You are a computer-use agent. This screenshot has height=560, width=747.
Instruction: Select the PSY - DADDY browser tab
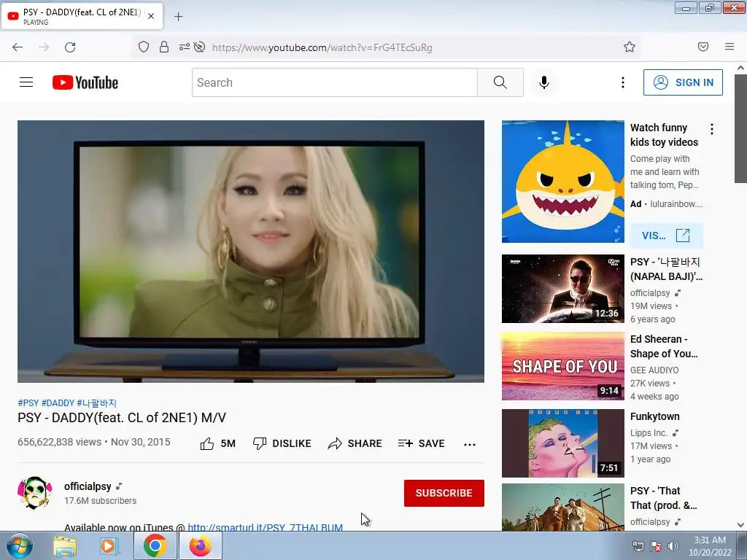(x=82, y=16)
